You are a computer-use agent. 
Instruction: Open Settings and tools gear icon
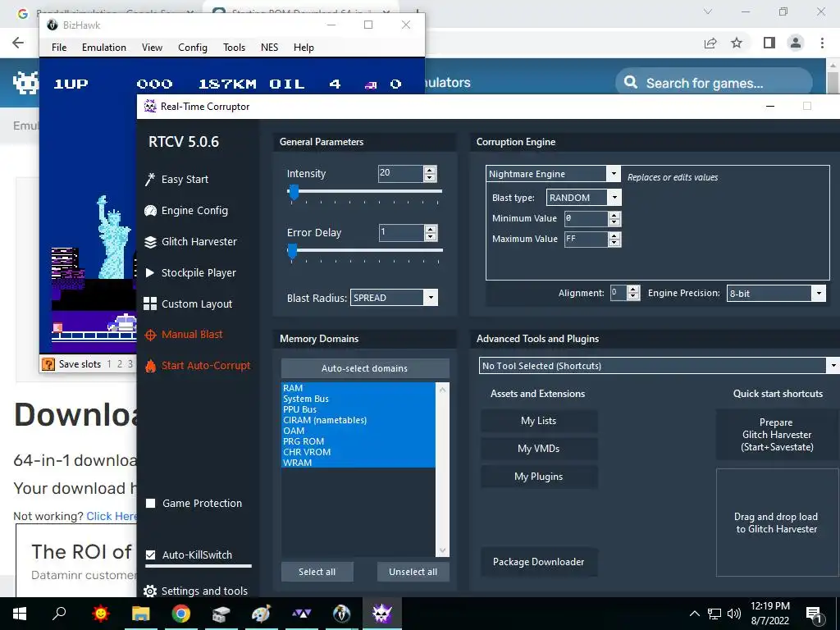pos(150,591)
